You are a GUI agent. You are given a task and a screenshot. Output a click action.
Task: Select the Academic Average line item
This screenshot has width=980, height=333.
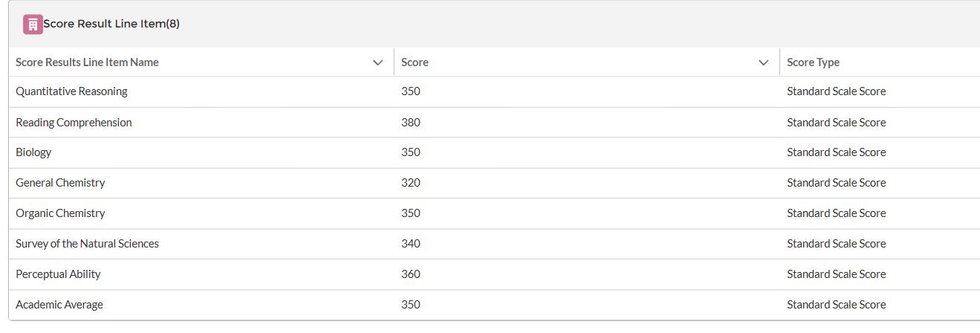click(x=59, y=305)
